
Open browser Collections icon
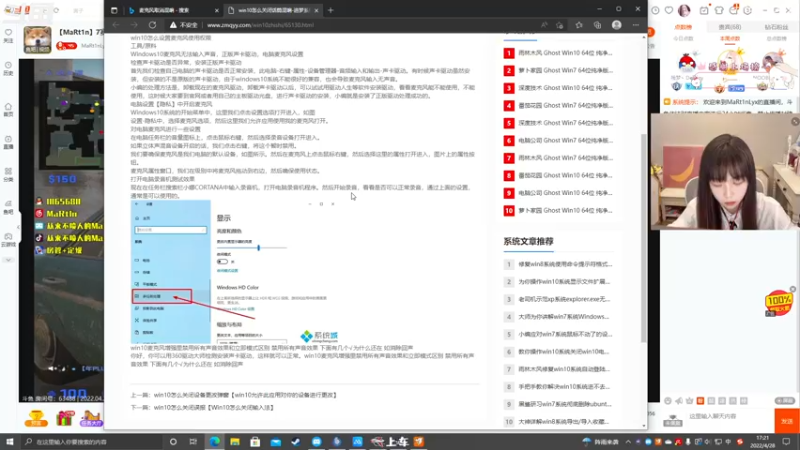[597, 24]
